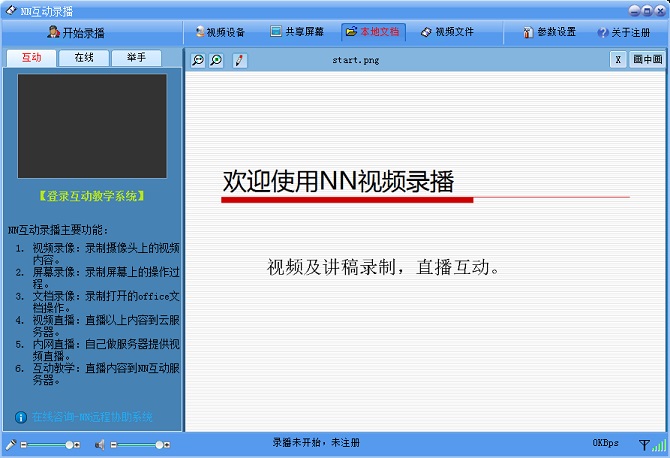Click the microphone volume slider handle
The image size is (670, 458).
[x=69, y=445]
